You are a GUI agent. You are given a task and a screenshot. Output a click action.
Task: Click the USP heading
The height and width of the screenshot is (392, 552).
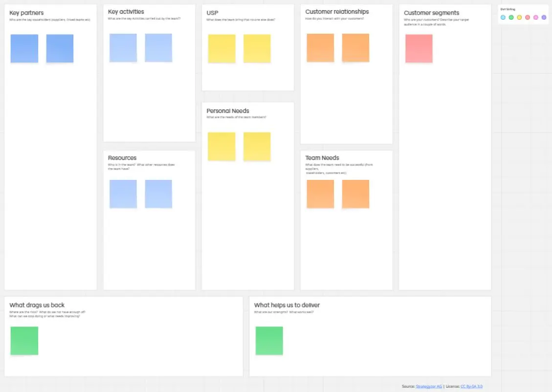point(212,13)
